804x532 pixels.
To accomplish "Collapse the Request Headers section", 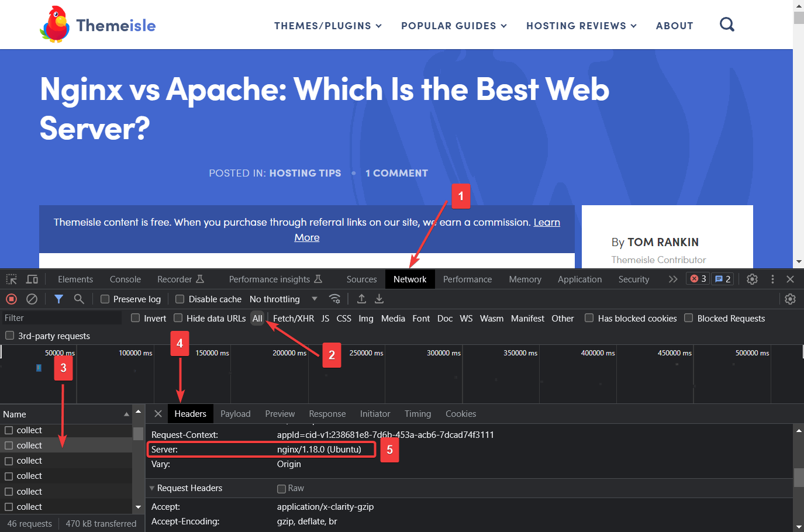I will coord(152,488).
